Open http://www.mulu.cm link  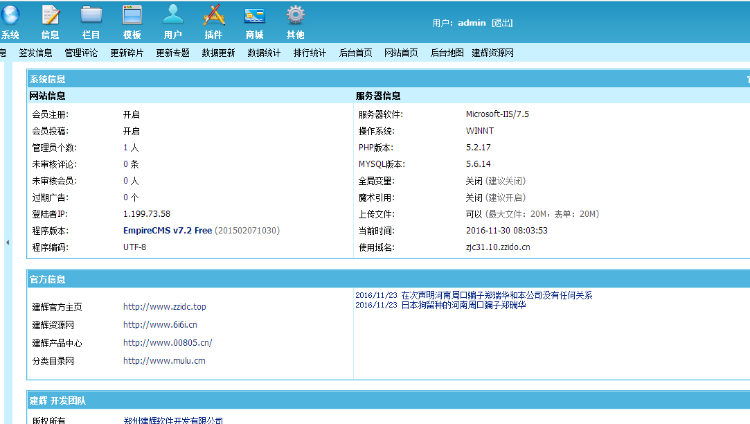click(x=164, y=361)
